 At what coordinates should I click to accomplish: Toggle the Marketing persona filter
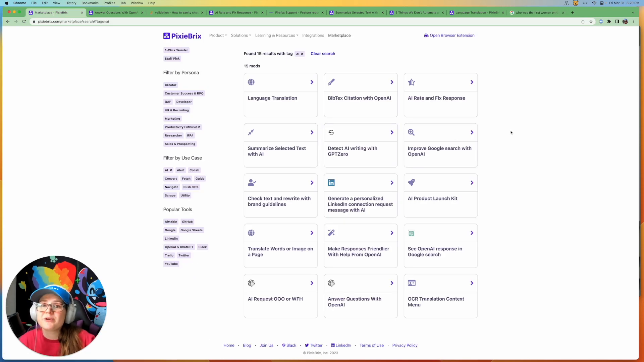[x=172, y=119]
